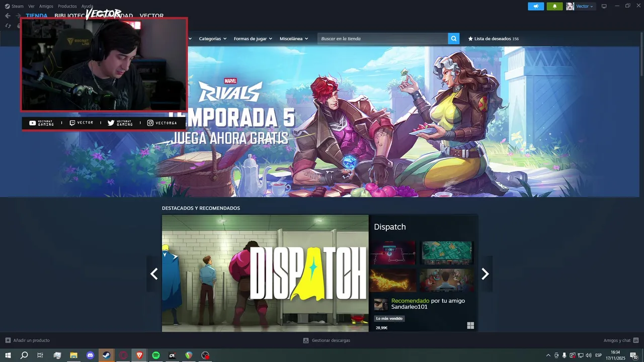Image resolution: width=644 pixels, height=362 pixels.
Task: Open Task View on the taskbar
Action: point(40,355)
